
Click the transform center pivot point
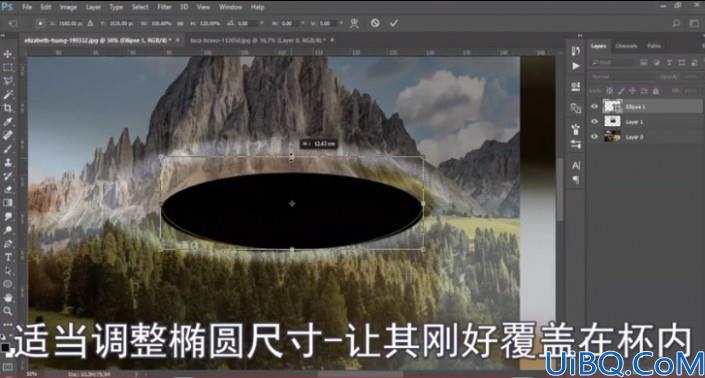tap(292, 204)
